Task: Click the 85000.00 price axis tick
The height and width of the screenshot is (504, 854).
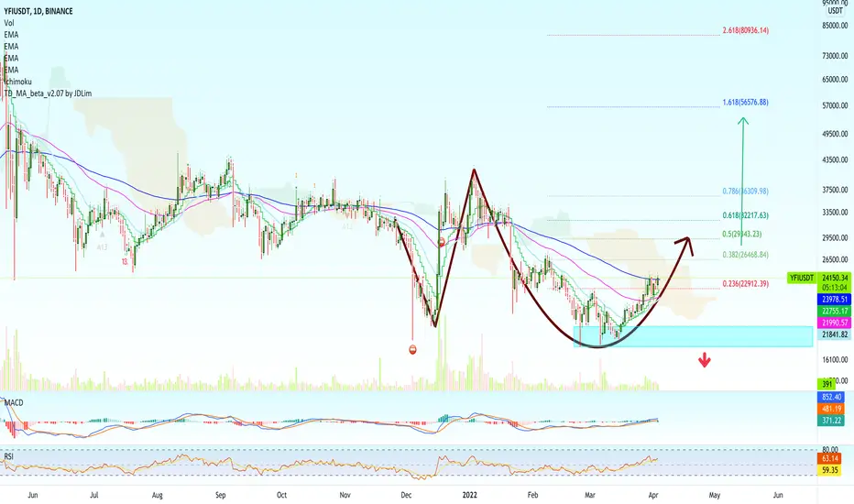Action: tap(835, 25)
